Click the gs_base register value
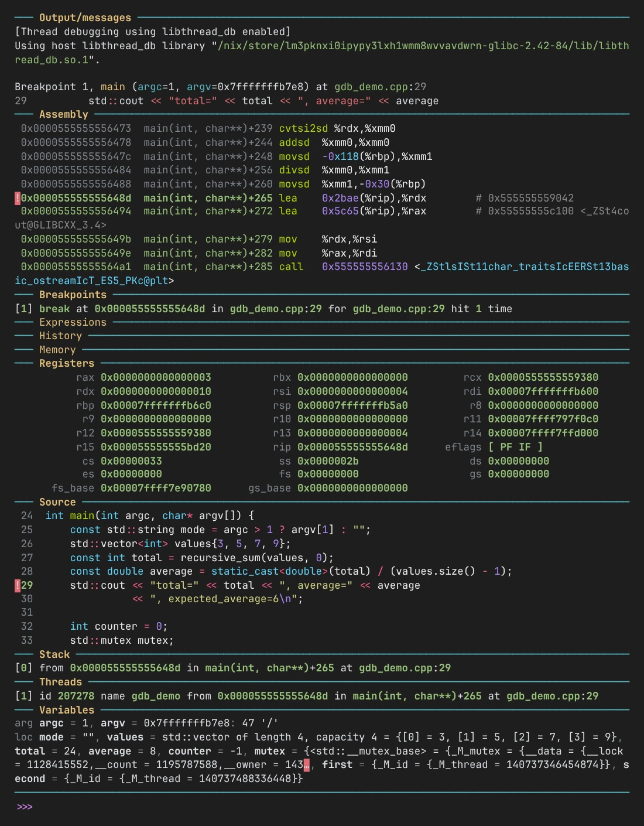Viewport: 644px width, 826px height. (x=352, y=488)
